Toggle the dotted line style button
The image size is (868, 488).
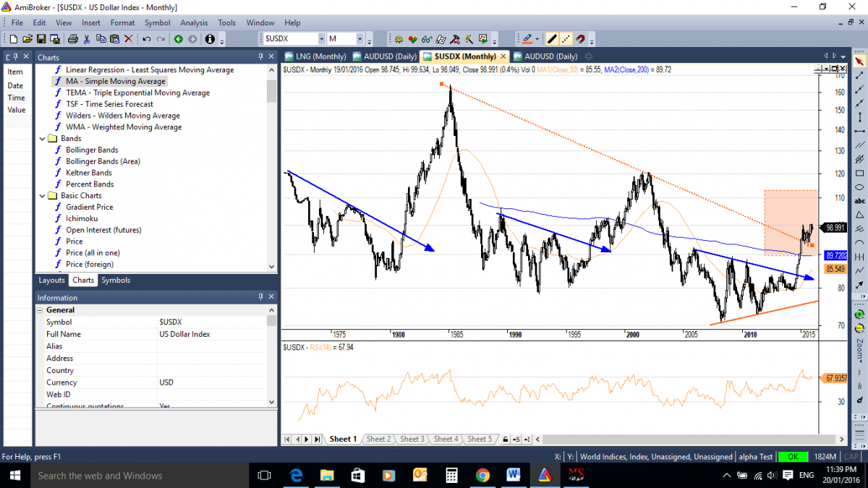566,39
